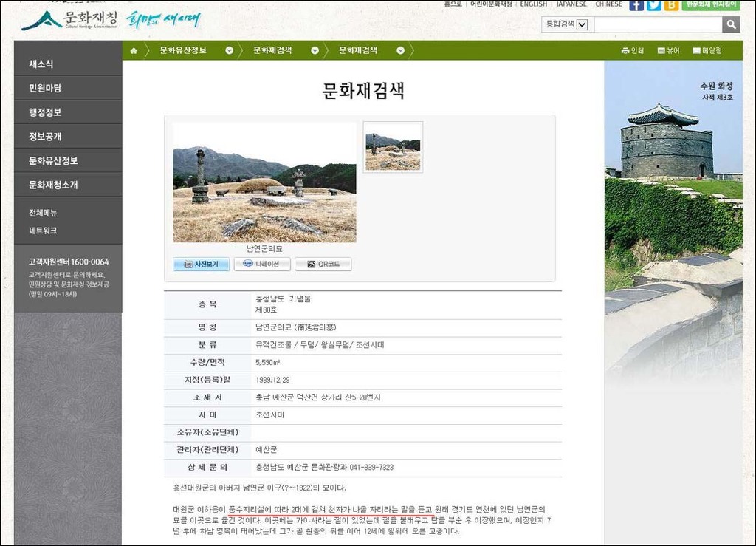756x546 pixels.
Task: Click 네트워크 in the sidebar
Action: (43, 231)
